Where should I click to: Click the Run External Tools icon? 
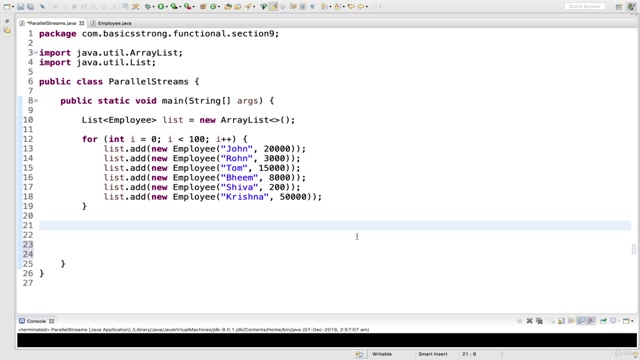click(x=187, y=7)
